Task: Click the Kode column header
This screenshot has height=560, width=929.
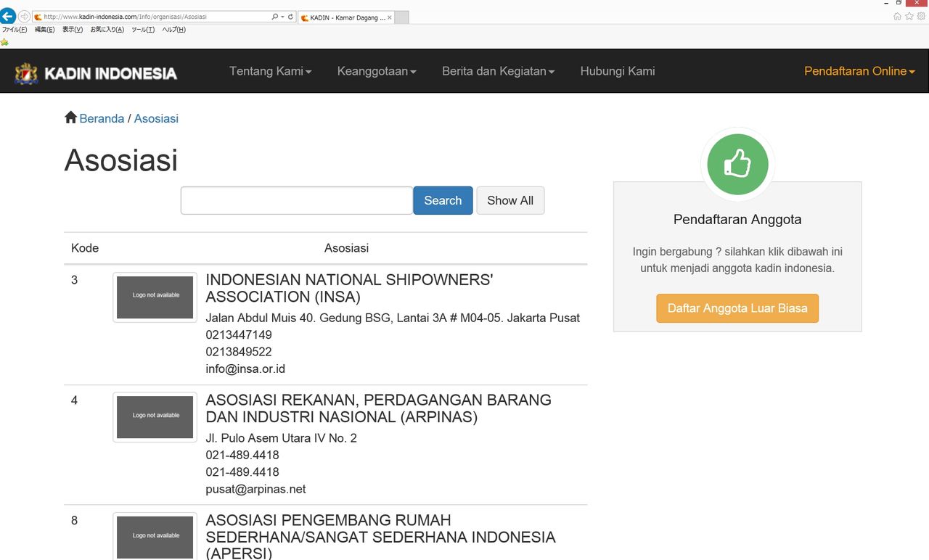Action: (x=85, y=248)
